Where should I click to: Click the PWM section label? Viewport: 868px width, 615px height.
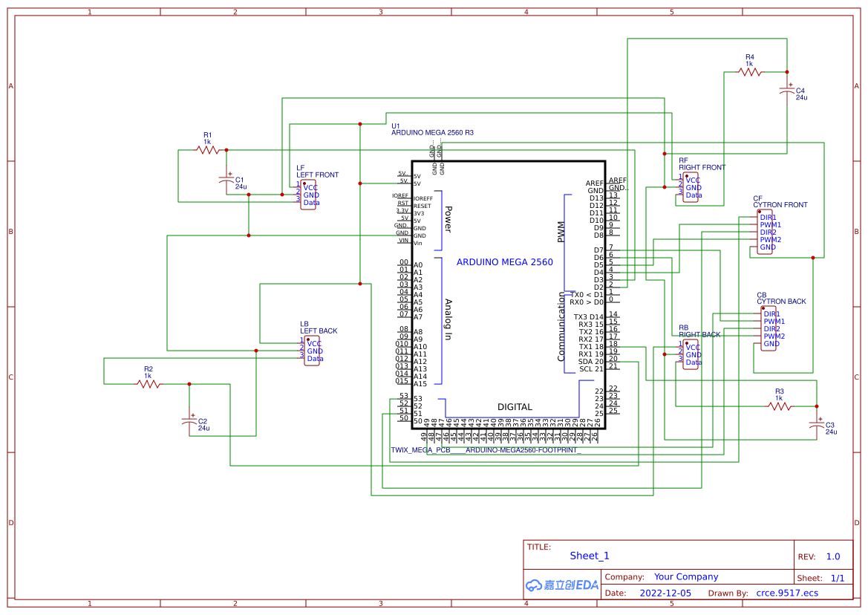tap(561, 232)
